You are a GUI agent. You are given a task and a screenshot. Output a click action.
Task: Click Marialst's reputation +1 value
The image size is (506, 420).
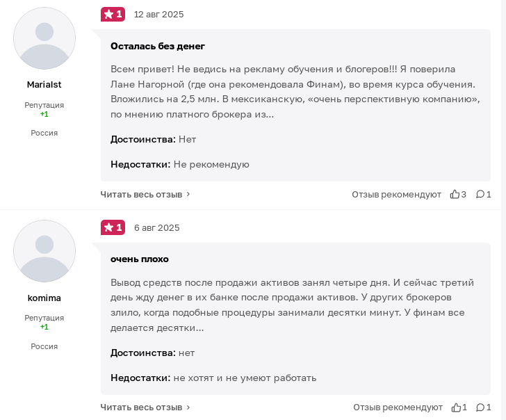[44, 114]
